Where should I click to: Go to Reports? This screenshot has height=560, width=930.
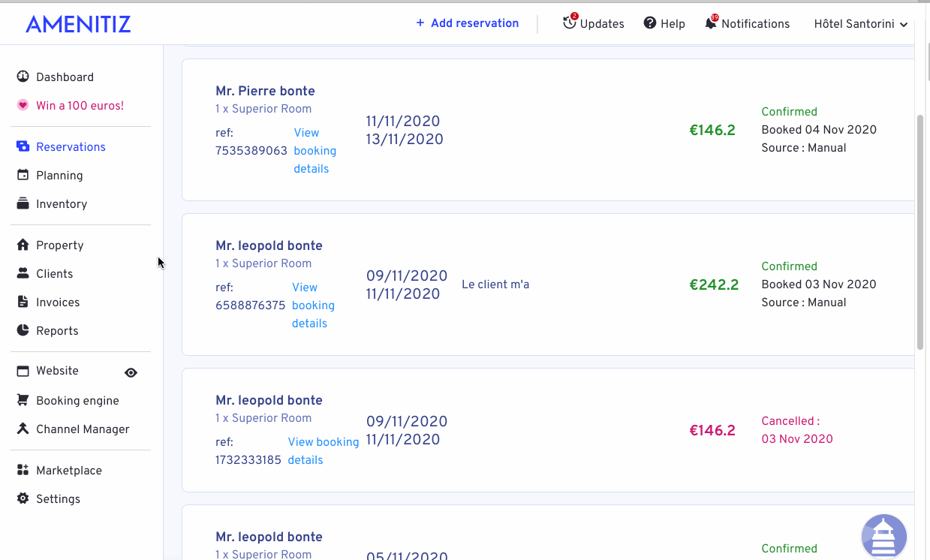point(57,330)
